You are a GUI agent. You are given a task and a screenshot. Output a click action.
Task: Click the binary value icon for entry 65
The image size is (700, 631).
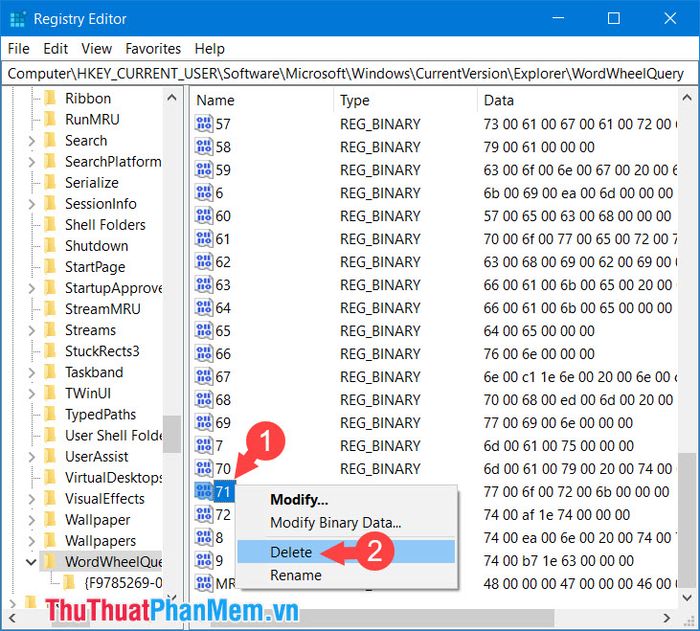(x=204, y=330)
